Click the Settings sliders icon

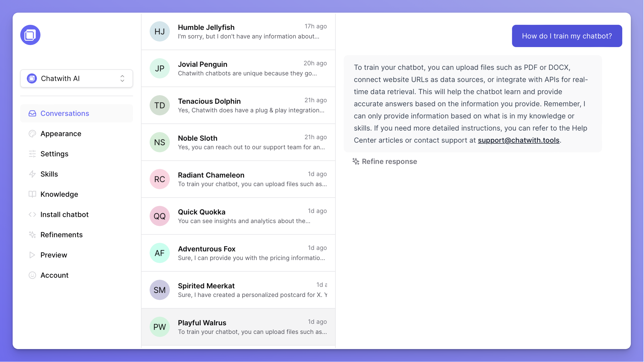click(x=32, y=154)
